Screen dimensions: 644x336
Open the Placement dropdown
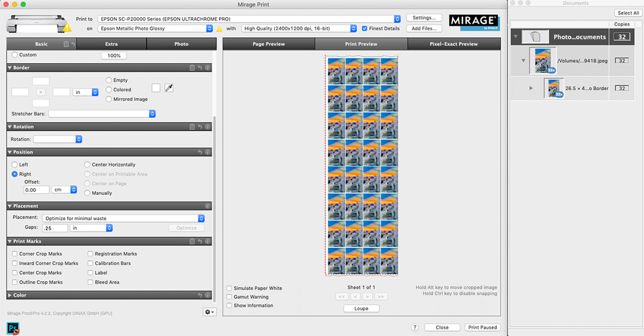point(124,218)
